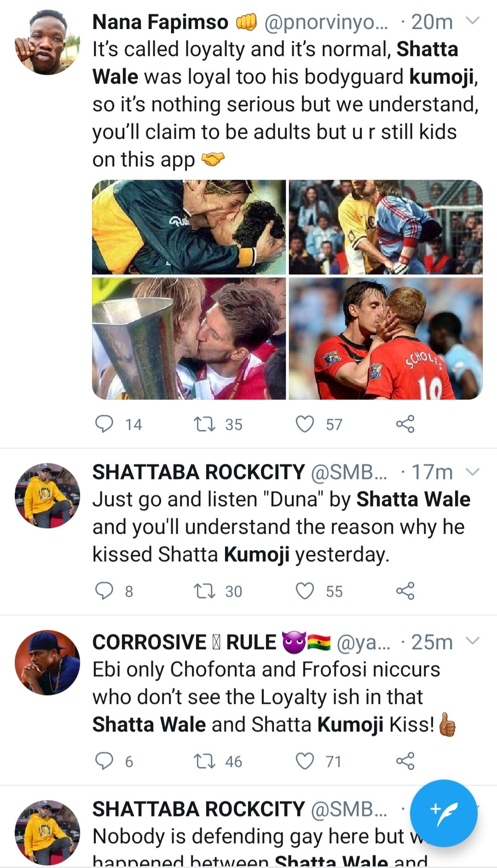Like the "Duna" tweet with 55 likes
The image size is (497, 868).
[305, 591]
